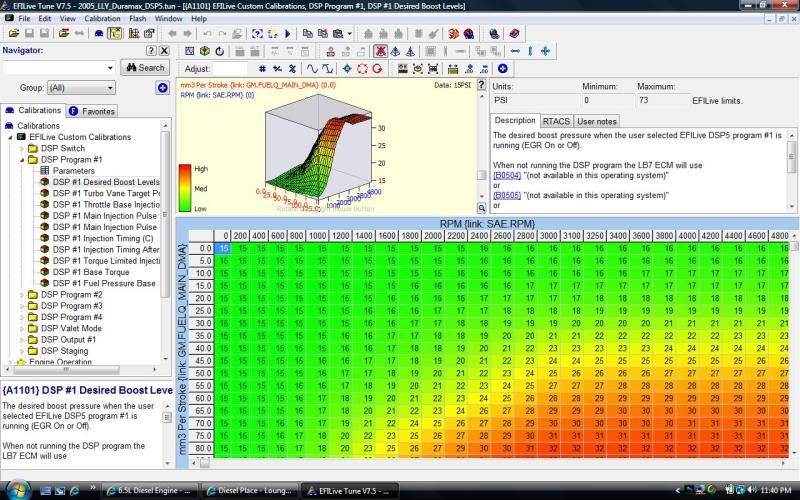Screen dimensions: 800x500
Task: Click the red open-folder toolbar icon
Action: click(64, 34)
